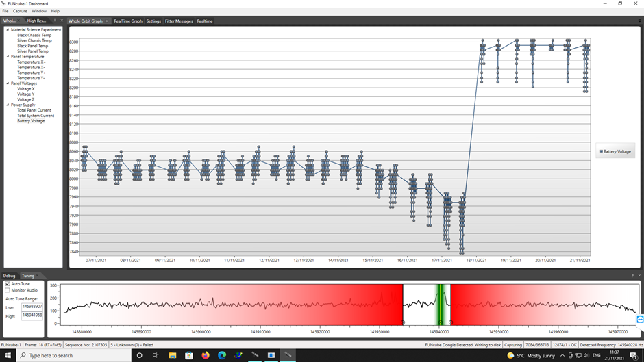The width and height of the screenshot is (644, 362).
Task: Open the Capture menu
Action: click(20, 11)
